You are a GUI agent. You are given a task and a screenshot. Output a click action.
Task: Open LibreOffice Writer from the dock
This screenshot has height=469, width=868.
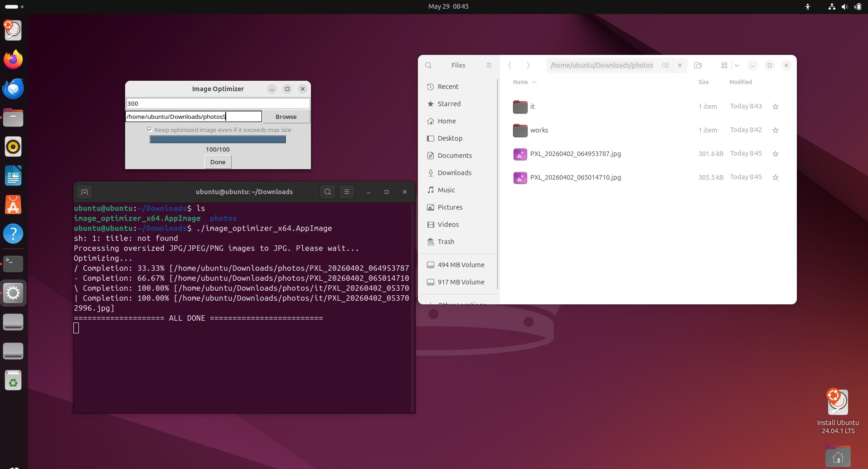(13, 176)
